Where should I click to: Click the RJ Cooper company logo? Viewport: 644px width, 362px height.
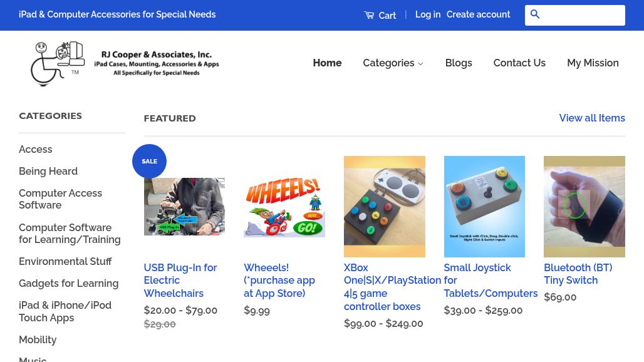pyautogui.click(x=124, y=63)
